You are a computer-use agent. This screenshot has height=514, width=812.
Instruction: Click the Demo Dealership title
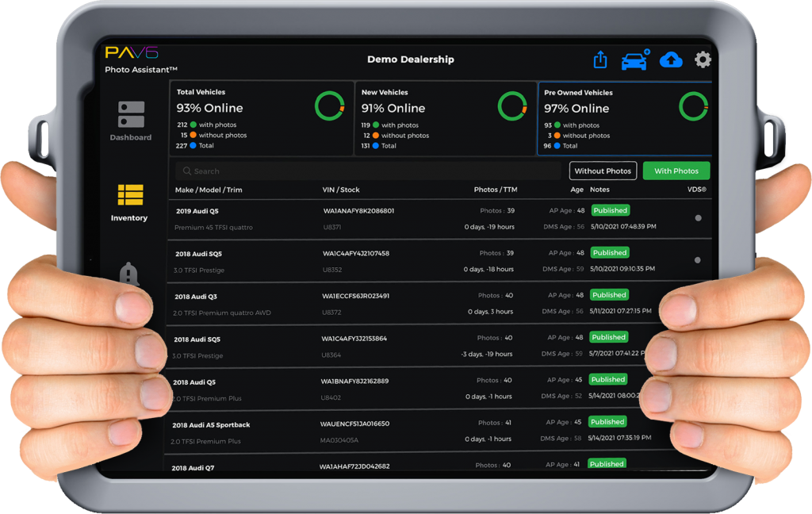[411, 59]
